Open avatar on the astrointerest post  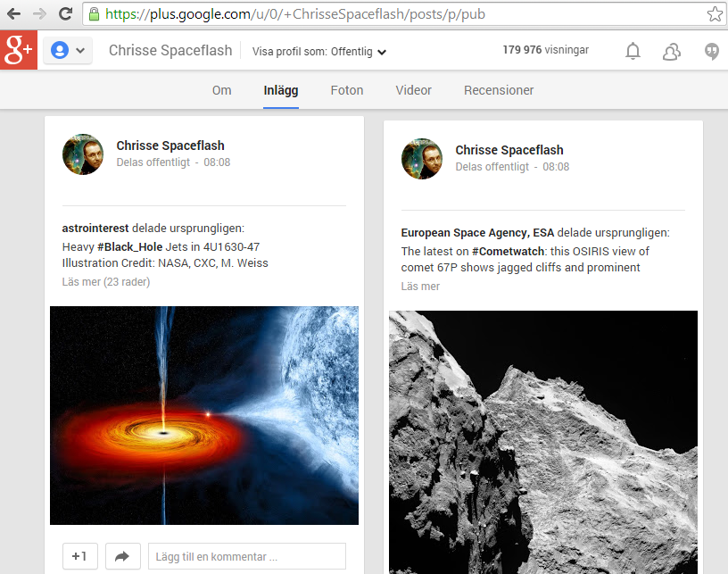tap(83, 154)
